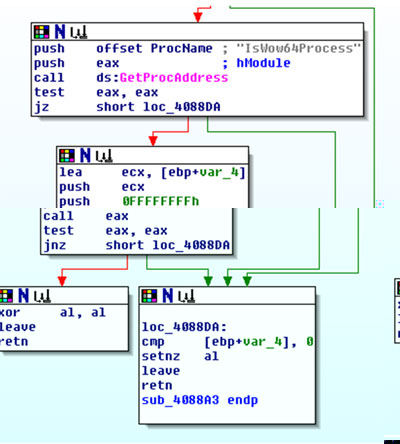Click the 'push eax' instruction

click(77, 63)
